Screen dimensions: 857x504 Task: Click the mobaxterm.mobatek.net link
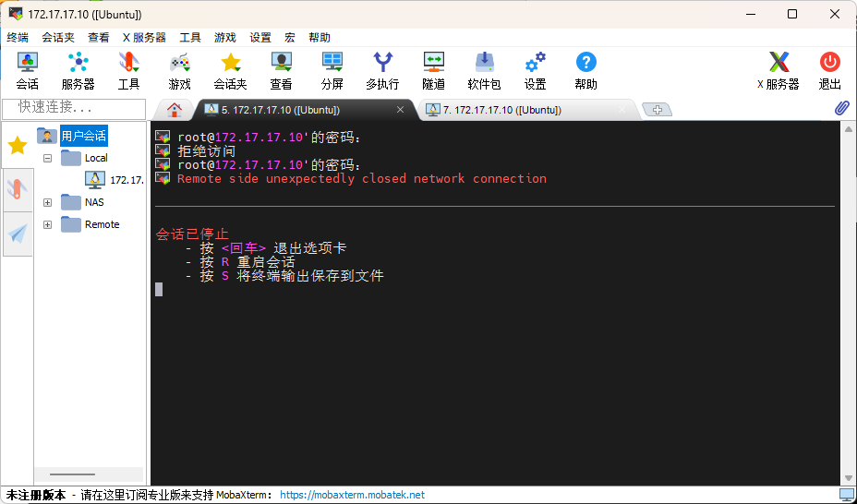(x=352, y=495)
